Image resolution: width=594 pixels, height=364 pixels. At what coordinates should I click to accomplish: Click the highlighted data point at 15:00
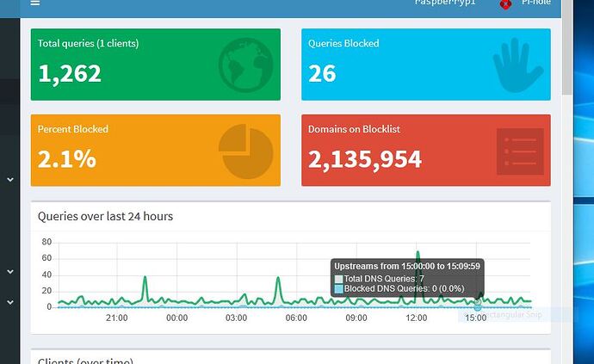(x=478, y=305)
